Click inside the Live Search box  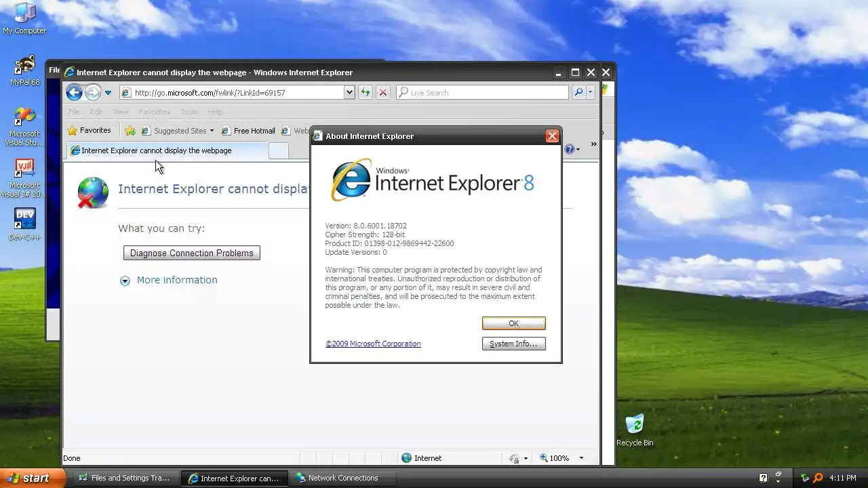tap(483, 92)
